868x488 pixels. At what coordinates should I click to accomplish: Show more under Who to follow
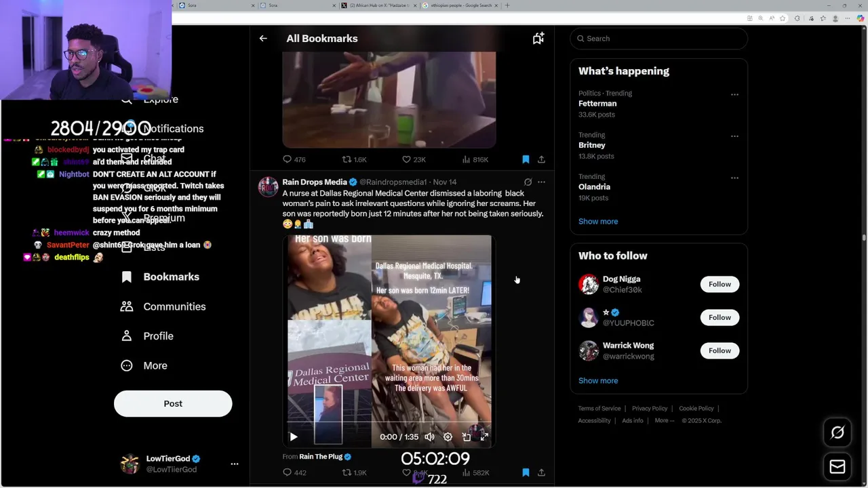coord(598,381)
